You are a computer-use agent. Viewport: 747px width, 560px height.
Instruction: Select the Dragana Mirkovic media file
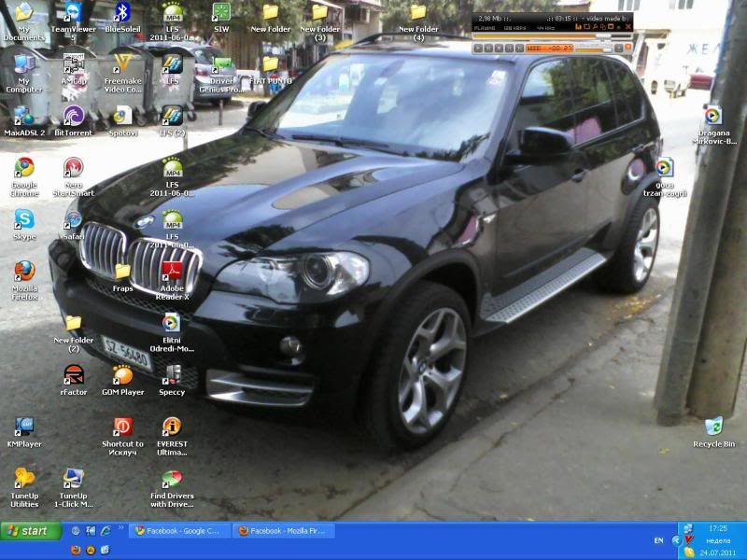click(713, 125)
